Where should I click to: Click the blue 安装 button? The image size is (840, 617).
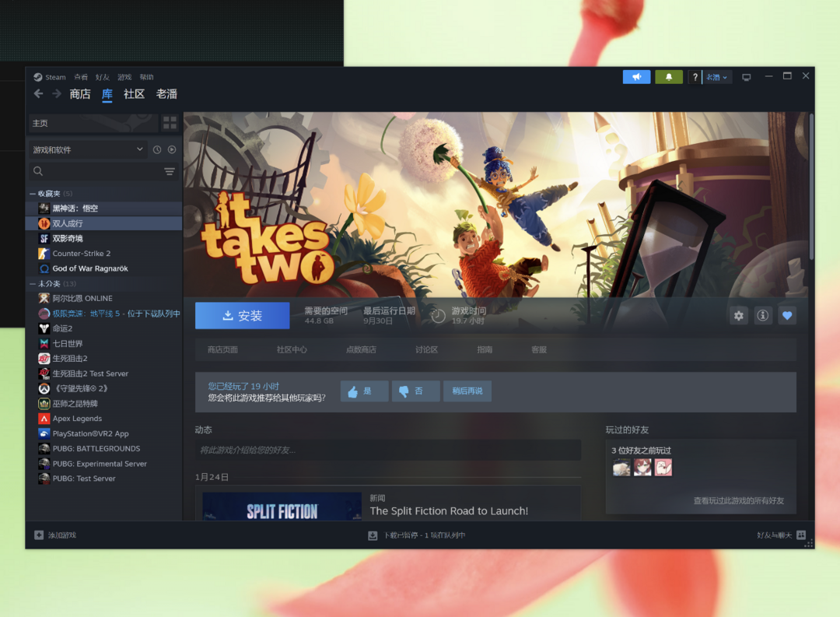coord(242,316)
